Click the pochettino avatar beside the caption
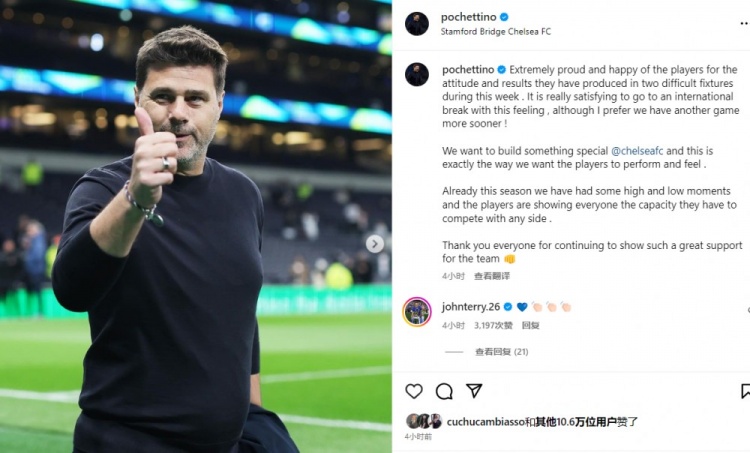The height and width of the screenshot is (453, 750). 417,74
